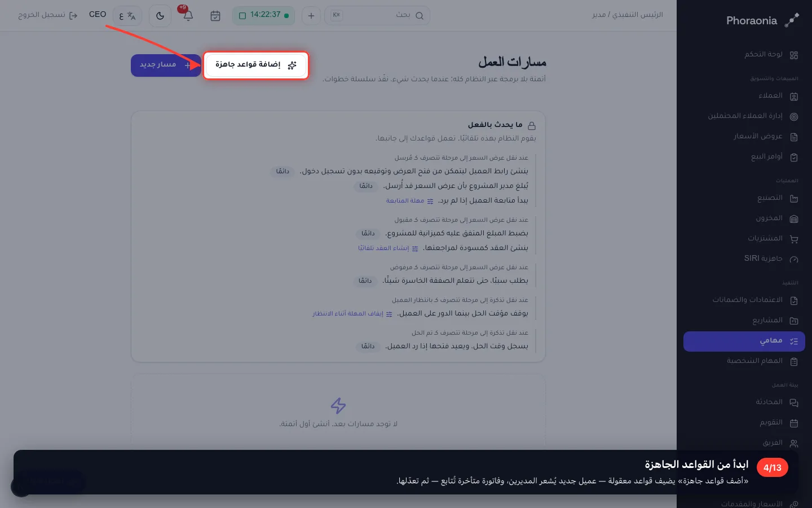
Task: Click the lightning bolt empty-state icon
Action: click(x=338, y=405)
